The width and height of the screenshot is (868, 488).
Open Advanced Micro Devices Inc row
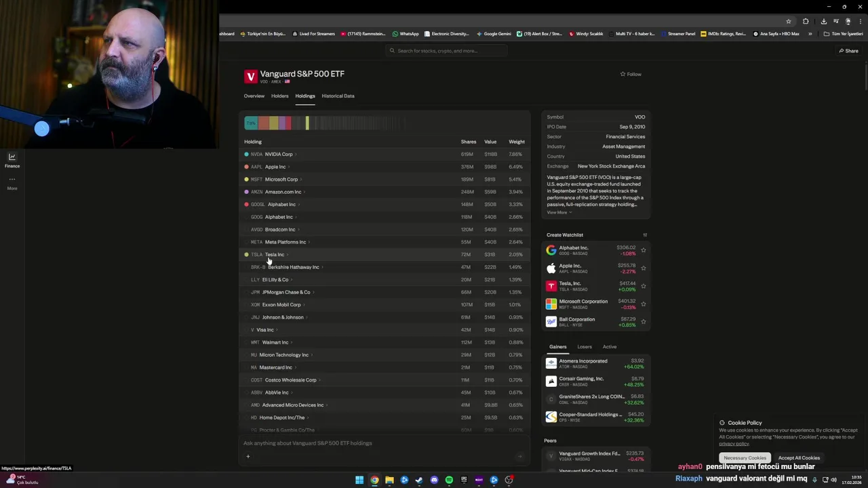click(384, 405)
